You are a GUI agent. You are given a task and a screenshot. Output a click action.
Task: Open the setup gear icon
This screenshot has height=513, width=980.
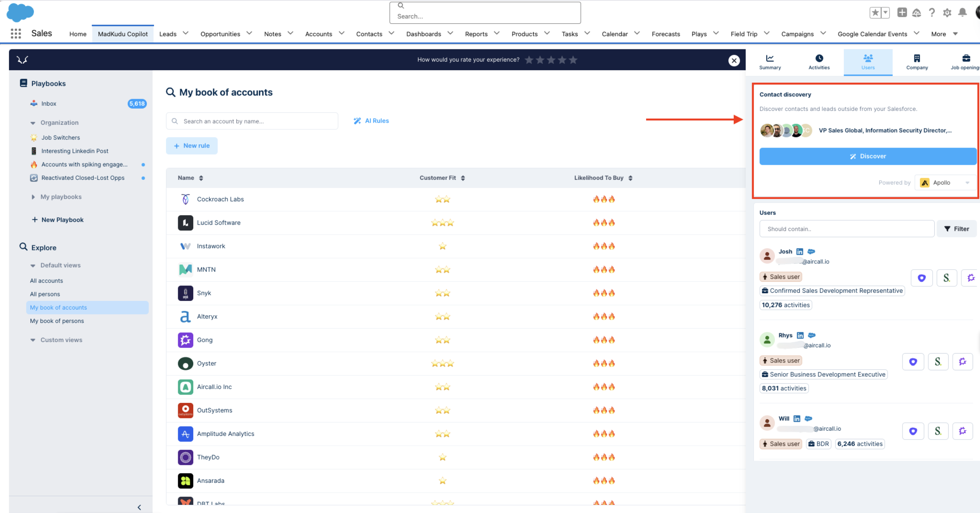[x=947, y=13]
